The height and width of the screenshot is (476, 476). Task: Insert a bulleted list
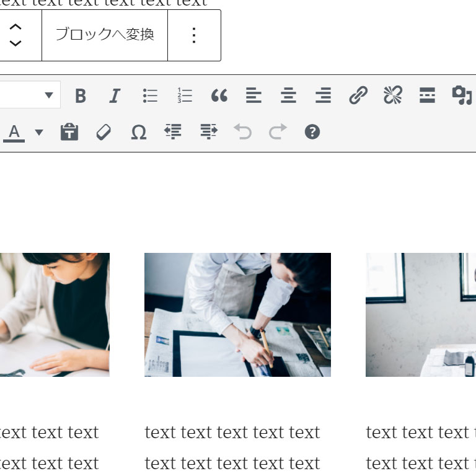pos(150,95)
